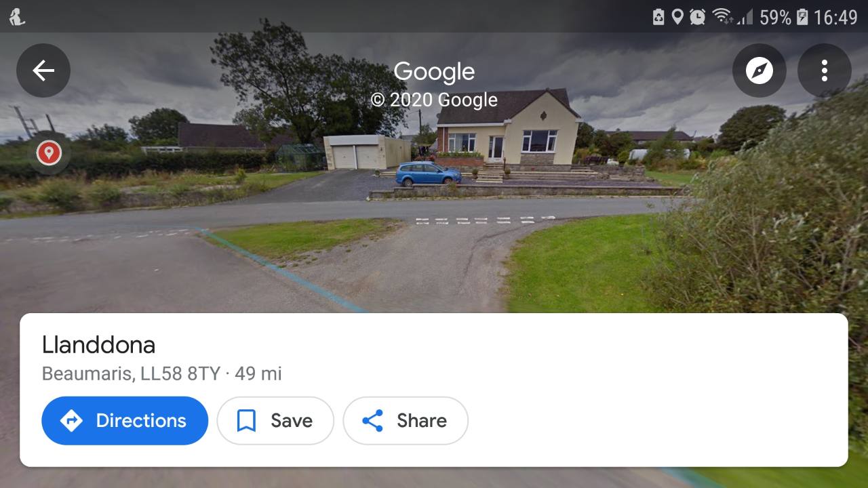
Task: Open the three-dot overflow menu
Action: 825,70
